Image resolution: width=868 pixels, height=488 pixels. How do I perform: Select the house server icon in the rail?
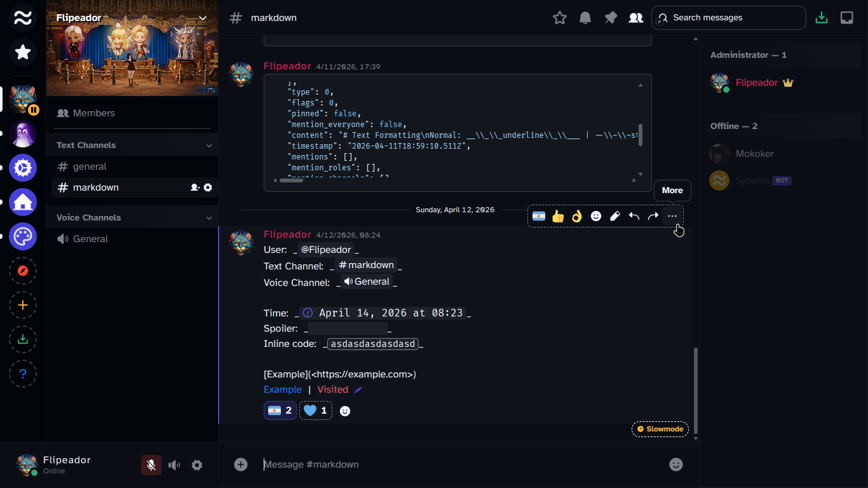click(x=23, y=203)
